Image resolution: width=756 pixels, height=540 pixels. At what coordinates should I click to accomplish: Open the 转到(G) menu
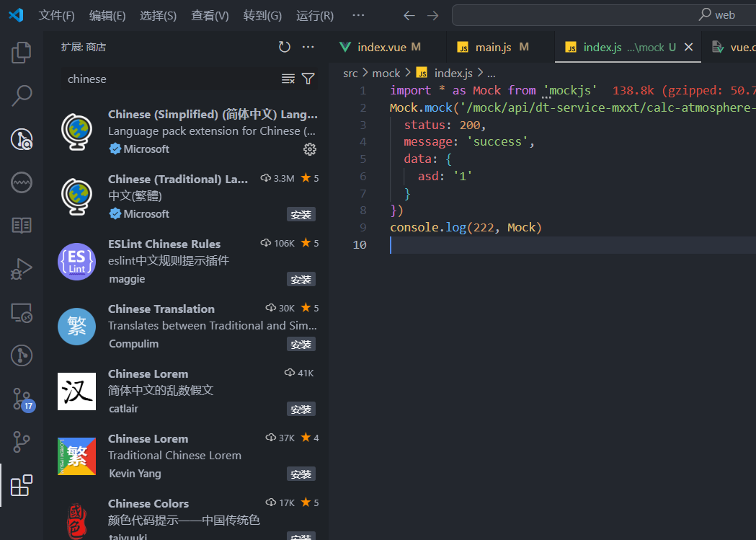pyautogui.click(x=262, y=15)
